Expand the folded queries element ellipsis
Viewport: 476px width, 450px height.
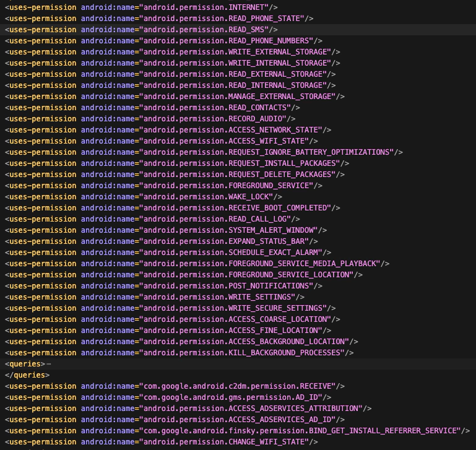(49, 364)
